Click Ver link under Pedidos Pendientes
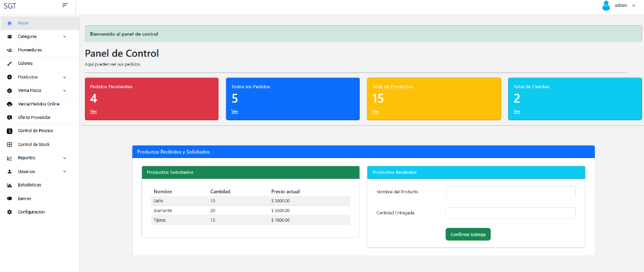The image size is (644, 272). tap(94, 111)
